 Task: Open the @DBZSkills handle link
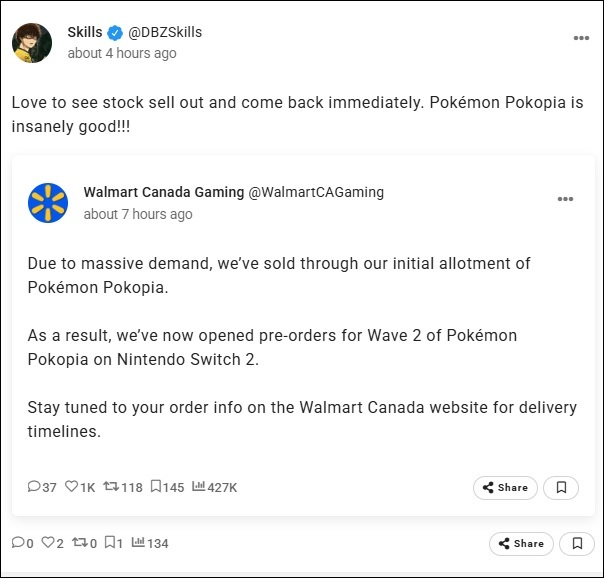165,32
